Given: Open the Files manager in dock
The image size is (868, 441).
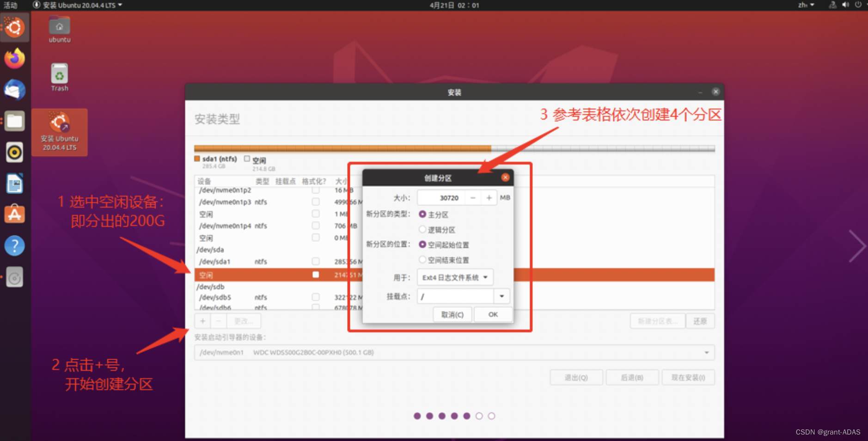Looking at the screenshot, I should [14, 122].
